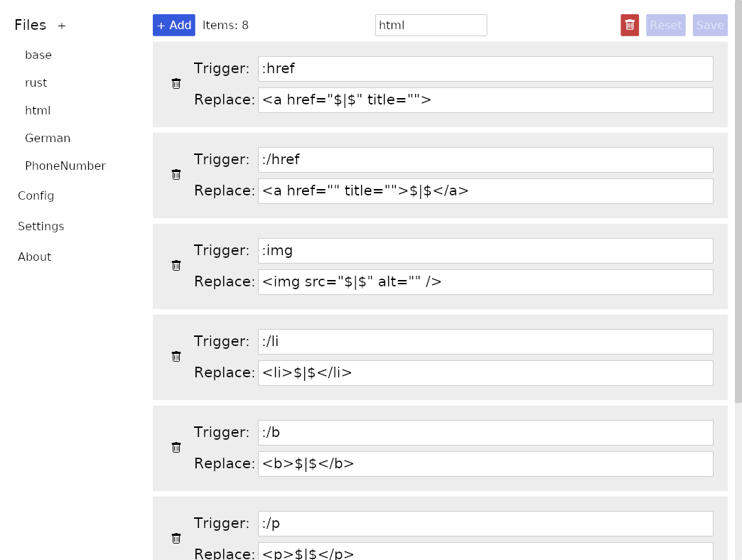The height and width of the screenshot is (560, 742).
Task: Remove the :/b snippet with trash icon
Action: (x=176, y=448)
